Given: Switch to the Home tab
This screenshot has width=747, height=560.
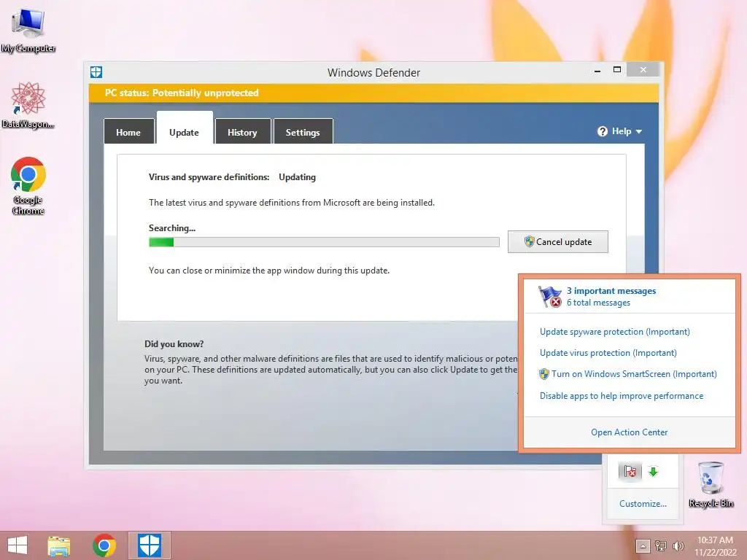Looking at the screenshot, I should 128,132.
